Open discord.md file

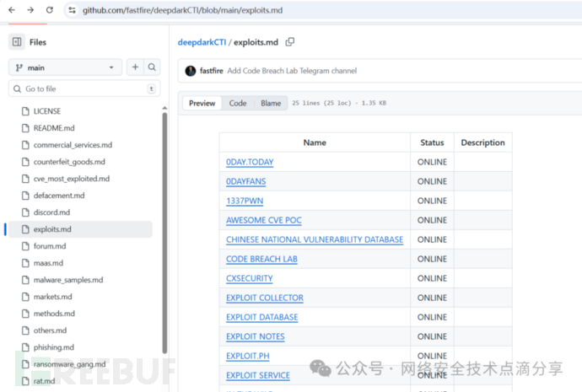(x=51, y=212)
